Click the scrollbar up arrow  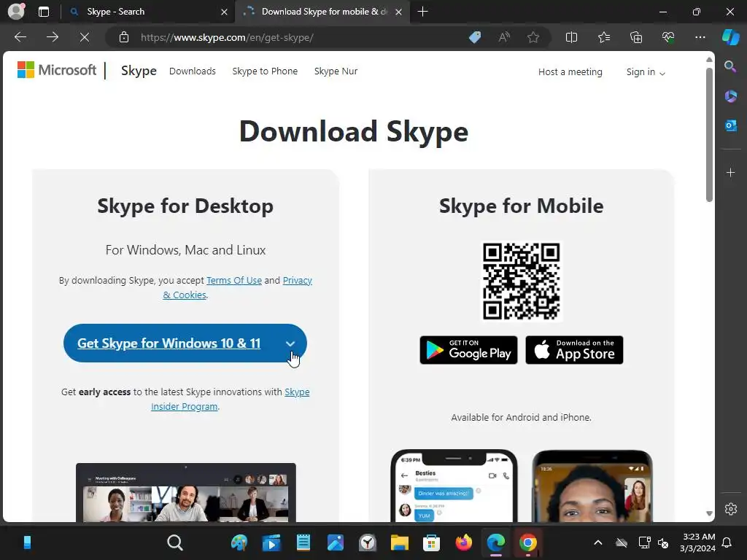tap(709, 60)
